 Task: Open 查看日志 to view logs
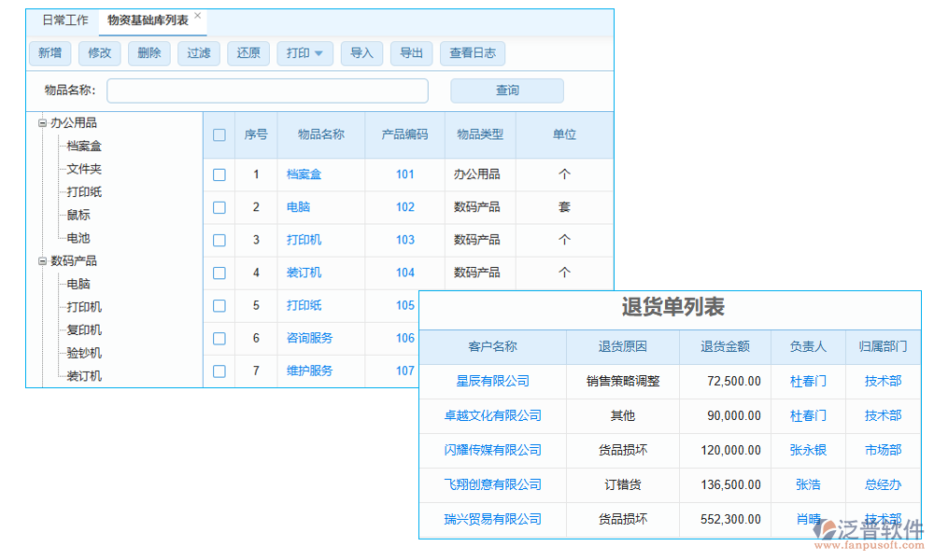tap(472, 53)
